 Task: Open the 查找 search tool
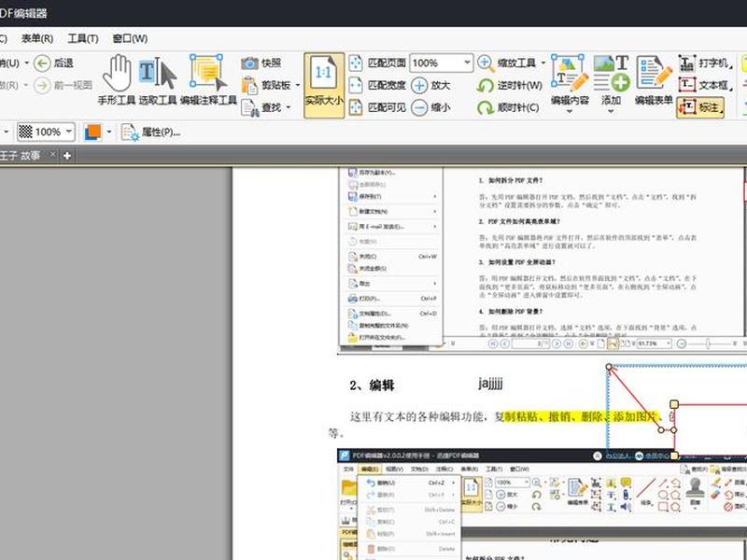(x=261, y=107)
